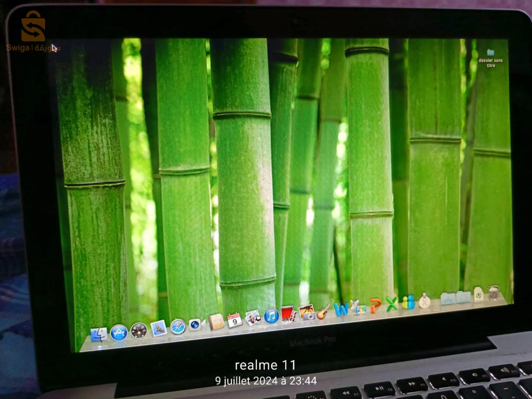Click the uTorrent file in dock
Image resolution: width=532 pixels, height=399 pixels.
[x=479, y=295]
